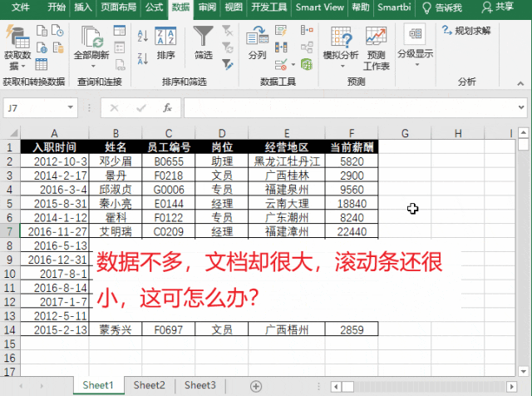Image resolution: width=532 pixels, height=396 pixels.
Task: Open the 文件 (File) tab
Action: coord(20,7)
